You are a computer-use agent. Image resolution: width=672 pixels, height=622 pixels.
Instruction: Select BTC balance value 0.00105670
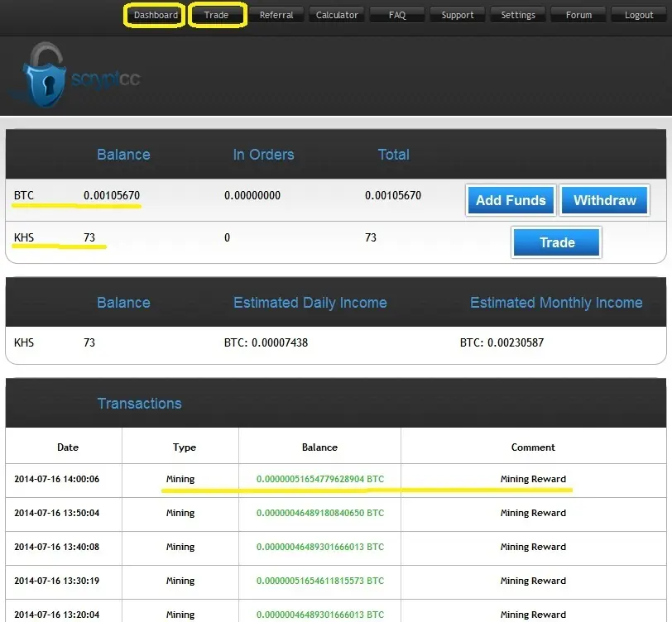pos(112,195)
